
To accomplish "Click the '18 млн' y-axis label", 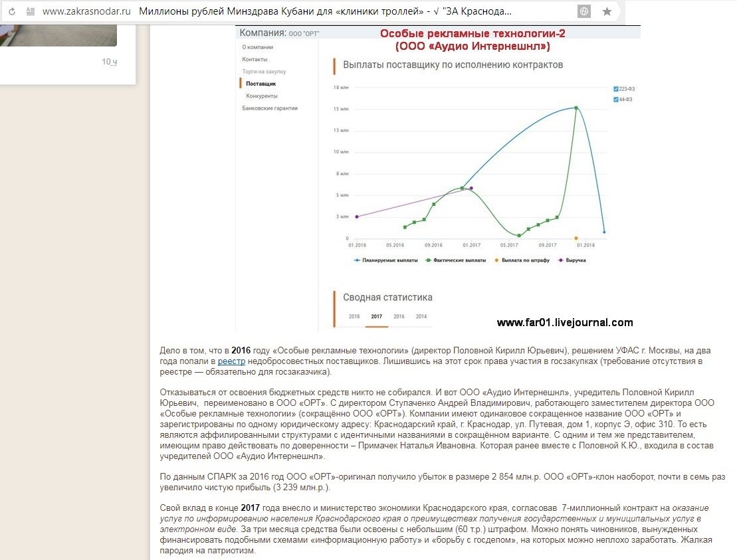I will 341,88.
